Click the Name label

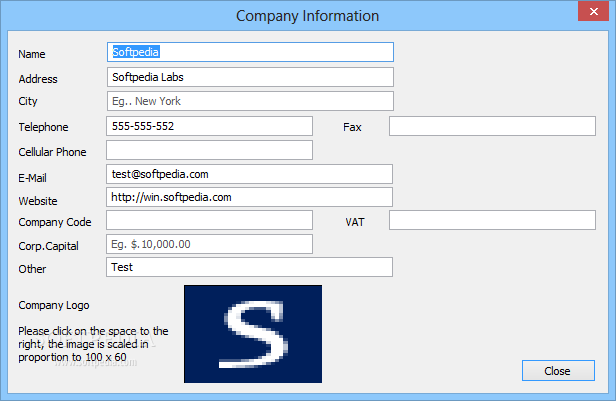[x=32, y=54]
